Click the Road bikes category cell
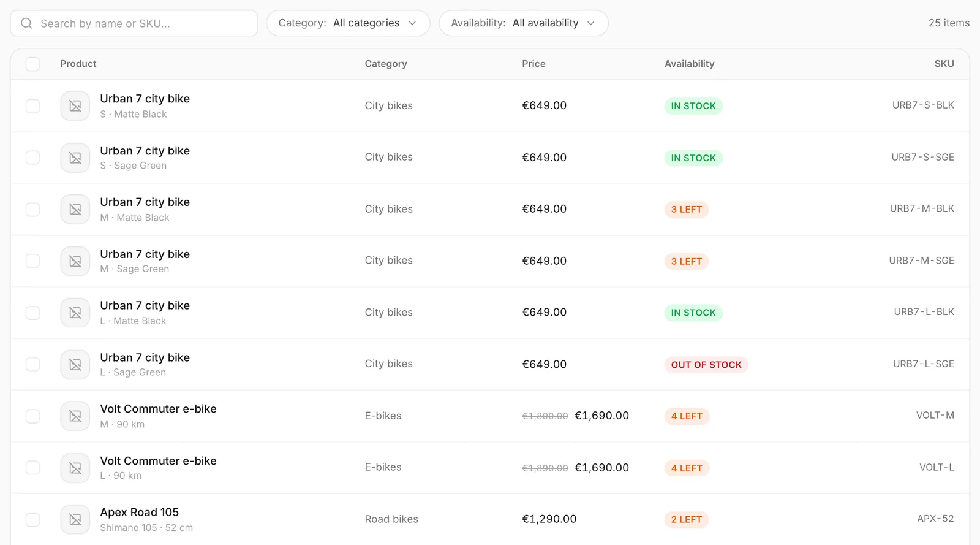The image size is (980, 545). (x=391, y=519)
